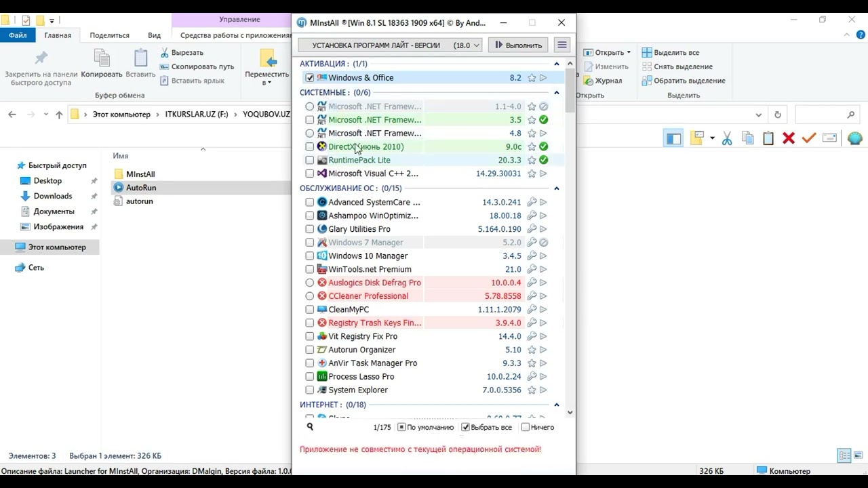Click the star icon for Windows & Office
868x488 pixels.
532,78
